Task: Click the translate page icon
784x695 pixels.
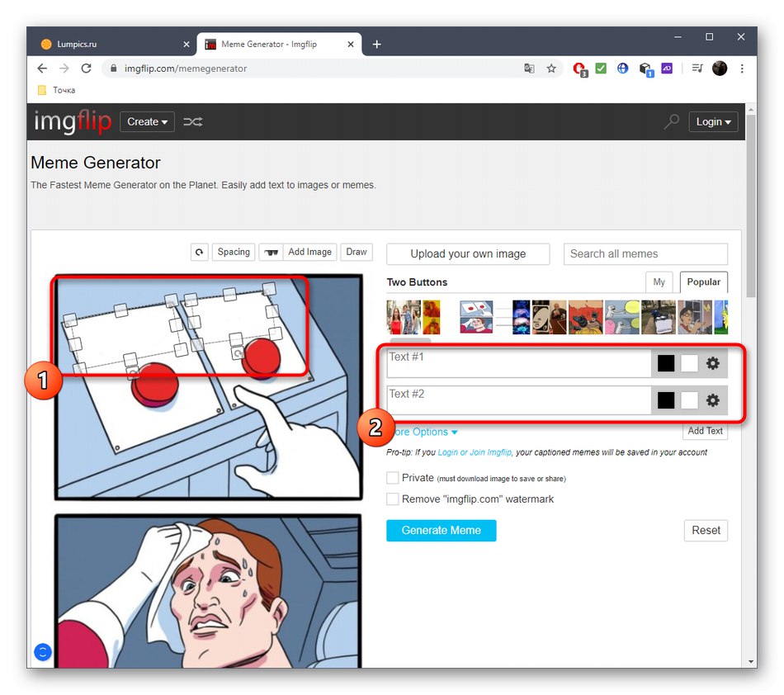Action: coord(529,69)
